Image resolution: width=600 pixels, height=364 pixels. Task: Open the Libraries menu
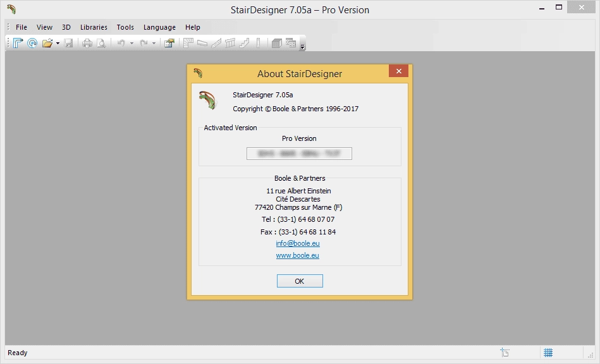[x=94, y=27]
